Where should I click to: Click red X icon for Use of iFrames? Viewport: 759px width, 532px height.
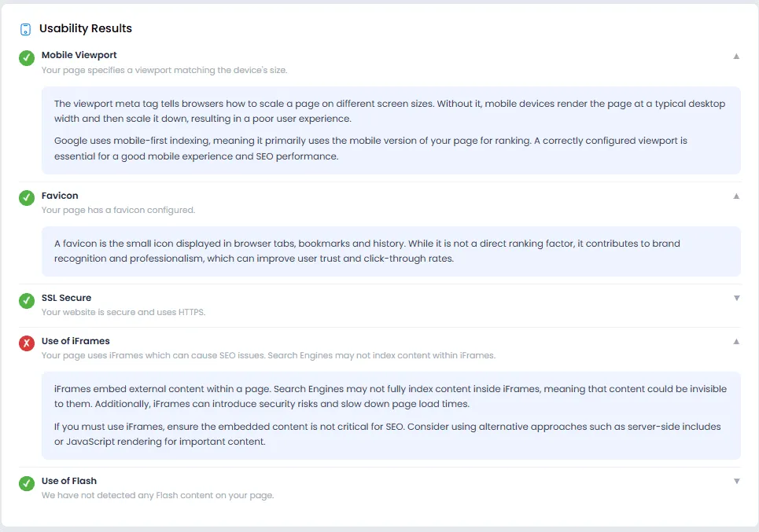click(27, 343)
